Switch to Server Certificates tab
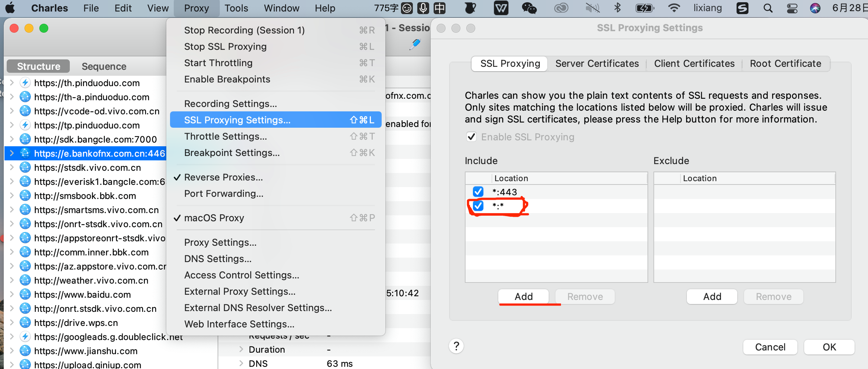 pos(597,63)
